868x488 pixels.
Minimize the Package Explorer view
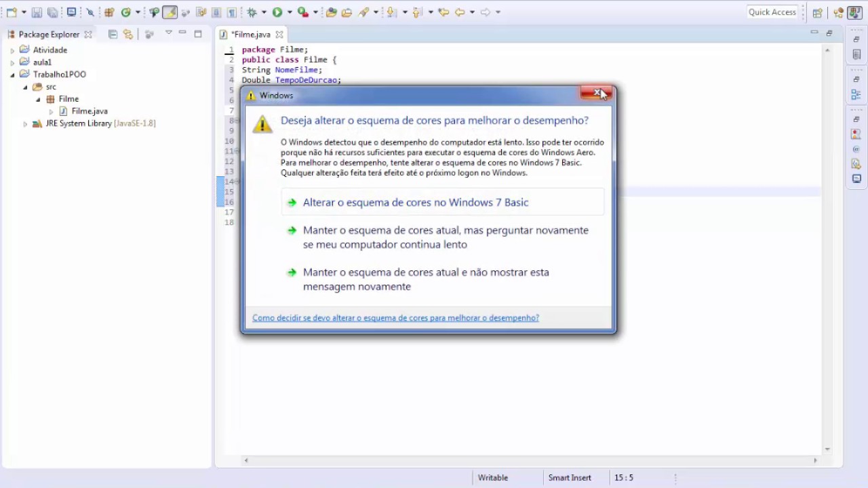pos(182,33)
